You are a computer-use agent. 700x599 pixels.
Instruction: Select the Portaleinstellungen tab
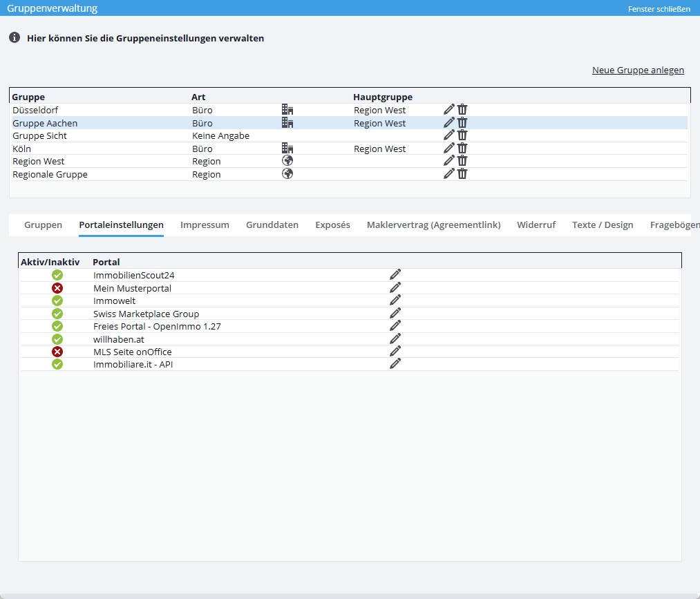[122, 225]
